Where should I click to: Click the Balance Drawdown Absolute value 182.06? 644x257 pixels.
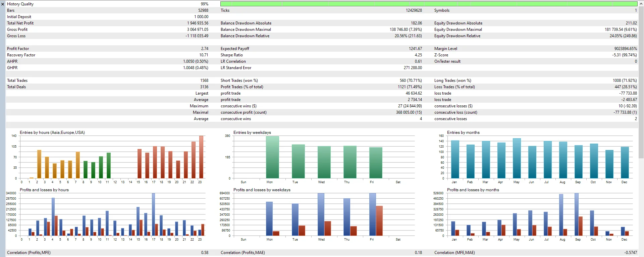(x=417, y=23)
